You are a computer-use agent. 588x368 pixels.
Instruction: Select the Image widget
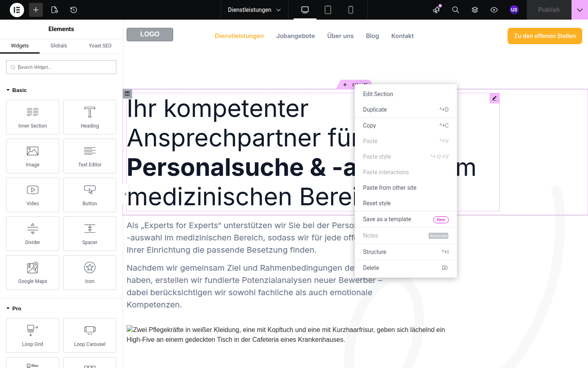point(33,156)
